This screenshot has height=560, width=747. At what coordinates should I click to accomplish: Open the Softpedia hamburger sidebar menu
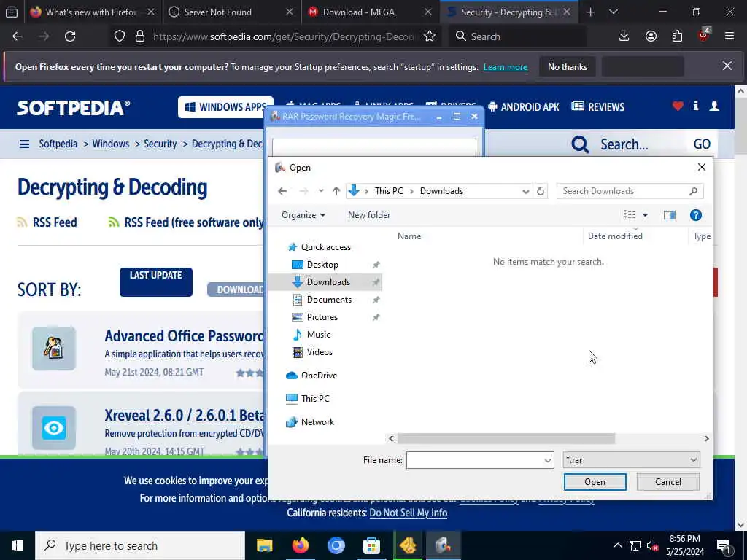[x=24, y=144]
